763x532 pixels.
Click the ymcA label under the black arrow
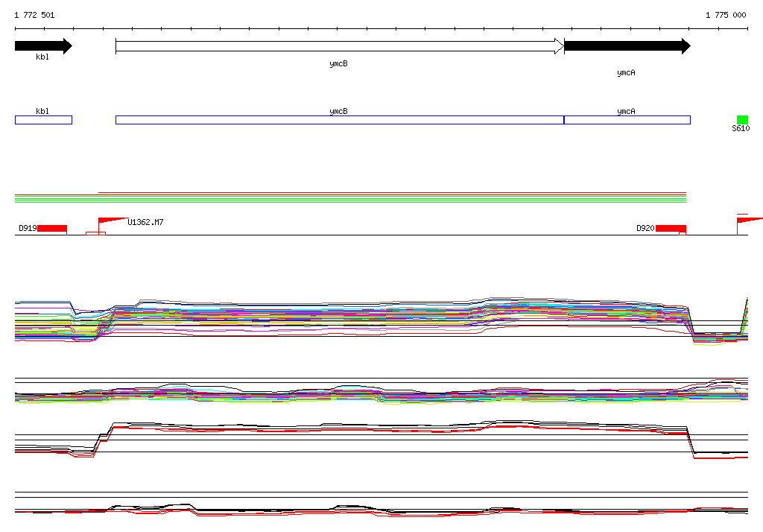[626, 73]
